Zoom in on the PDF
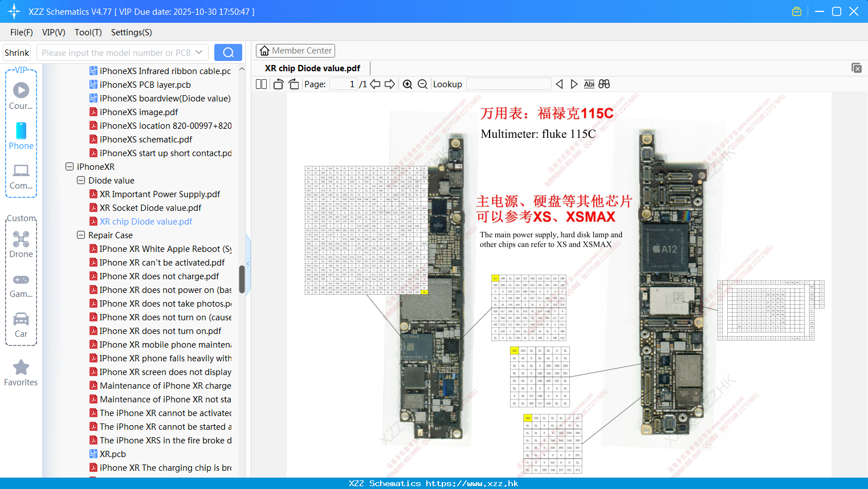 [407, 84]
